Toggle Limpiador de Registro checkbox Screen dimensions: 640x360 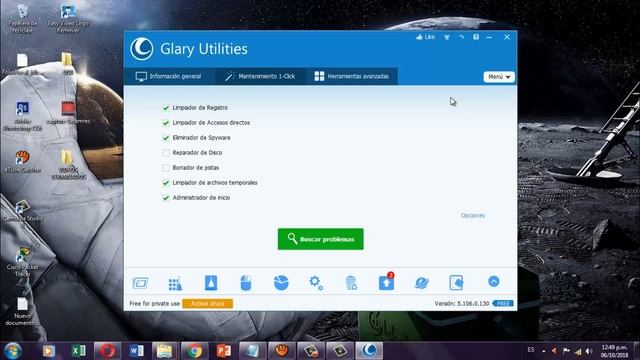click(x=166, y=108)
